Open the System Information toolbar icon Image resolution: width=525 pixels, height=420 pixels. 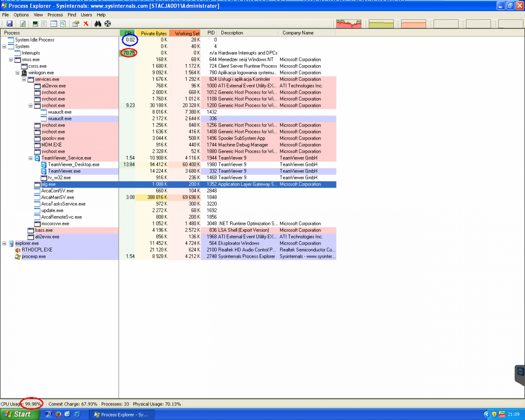(36, 24)
